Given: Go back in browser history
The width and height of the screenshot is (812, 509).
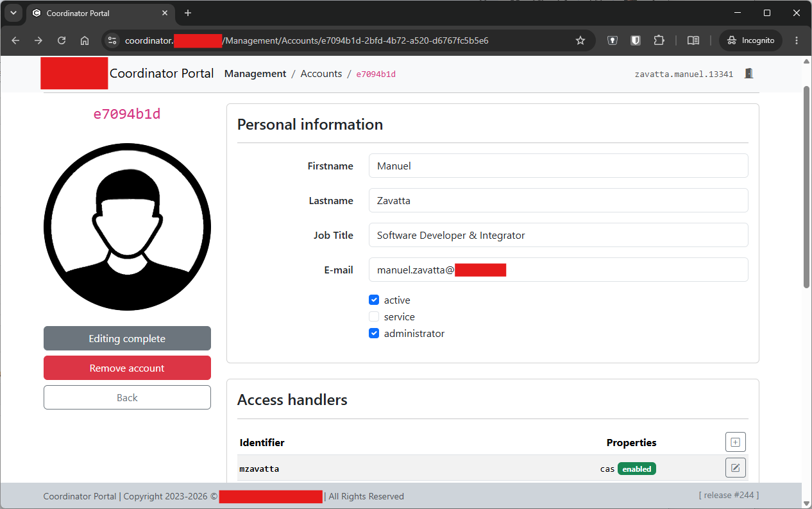Looking at the screenshot, I should 15,40.
